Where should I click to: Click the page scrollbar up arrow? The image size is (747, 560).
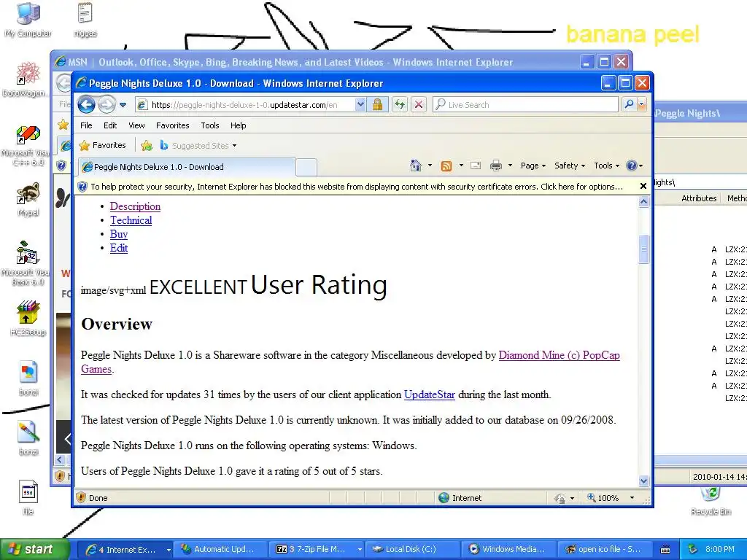click(x=643, y=202)
